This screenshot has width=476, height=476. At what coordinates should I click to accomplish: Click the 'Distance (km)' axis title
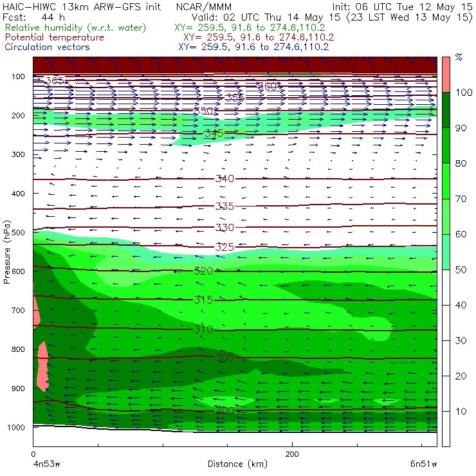click(x=237, y=464)
